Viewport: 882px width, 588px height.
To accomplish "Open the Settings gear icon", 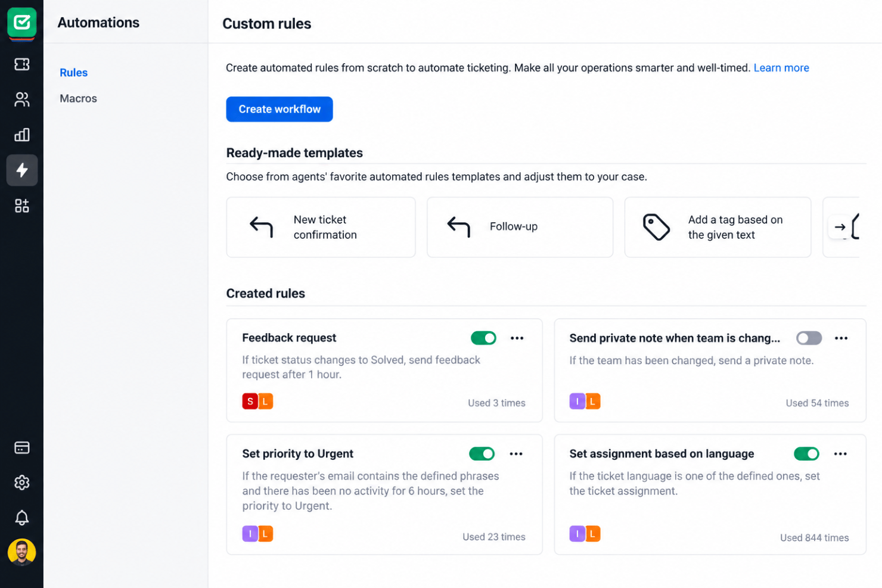I will (x=21, y=483).
